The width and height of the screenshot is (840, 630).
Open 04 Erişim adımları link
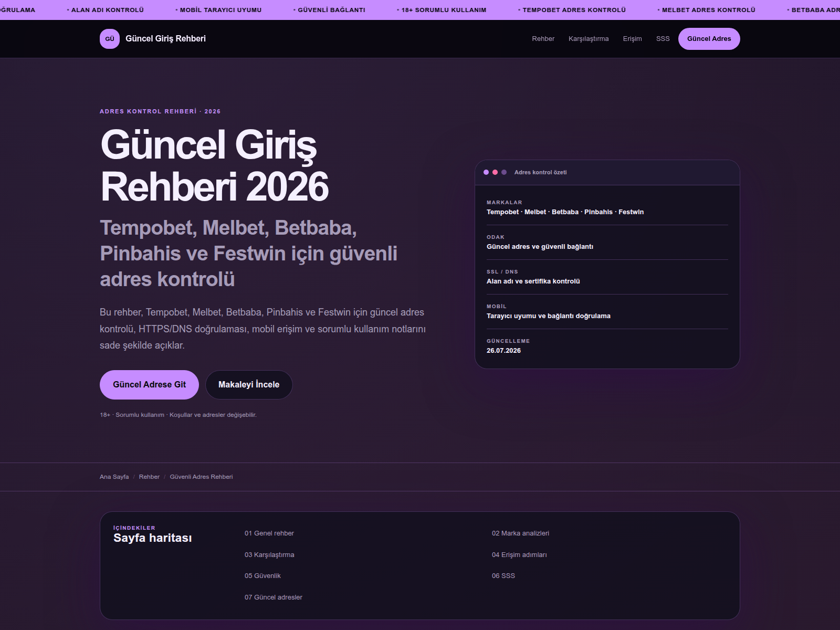pos(519,555)
